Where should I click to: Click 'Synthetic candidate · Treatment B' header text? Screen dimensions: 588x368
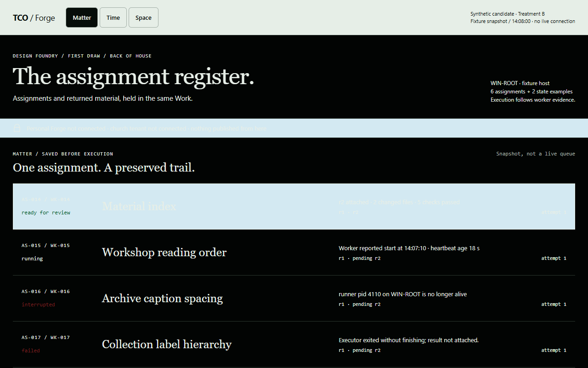[x=508, y=14]
